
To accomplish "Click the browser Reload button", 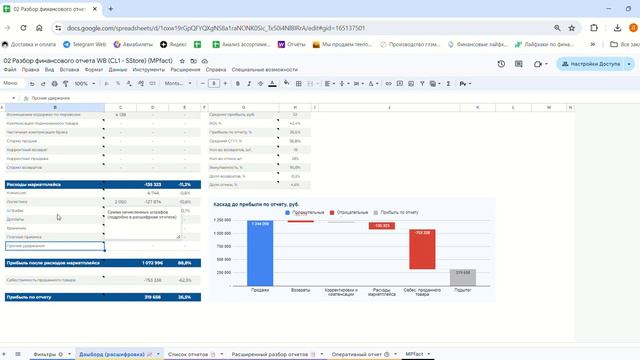I will [23, 28].
